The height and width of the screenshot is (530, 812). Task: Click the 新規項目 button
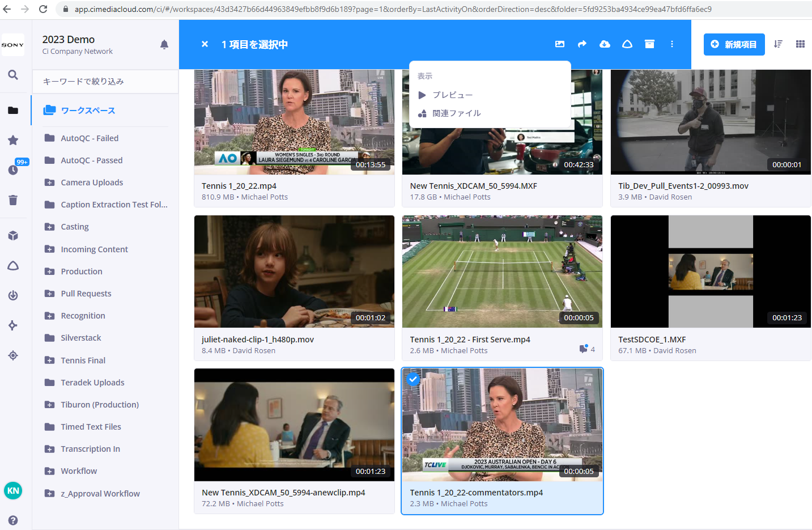(734, 44)
